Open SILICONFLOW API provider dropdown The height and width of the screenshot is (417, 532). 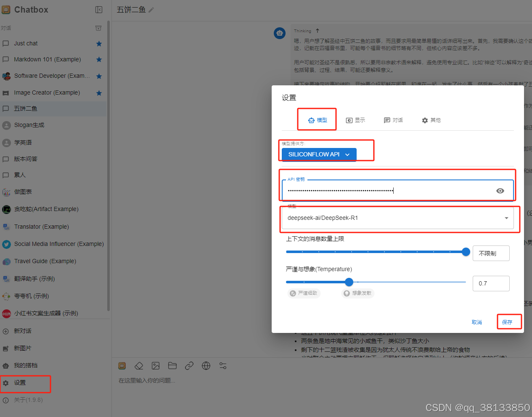pyautogui.click(x=319, y=154)
